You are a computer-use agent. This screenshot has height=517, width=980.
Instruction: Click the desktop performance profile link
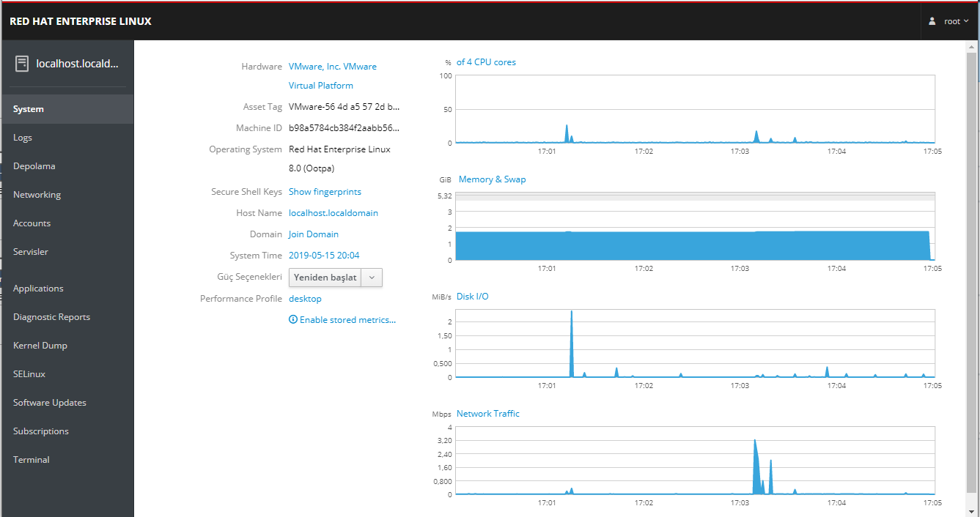(305, 299)
